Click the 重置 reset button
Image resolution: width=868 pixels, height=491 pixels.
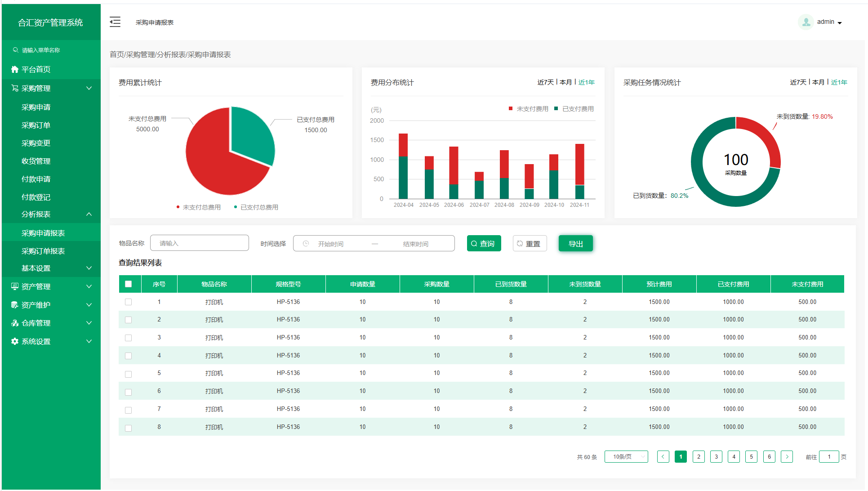click(530, 244)
